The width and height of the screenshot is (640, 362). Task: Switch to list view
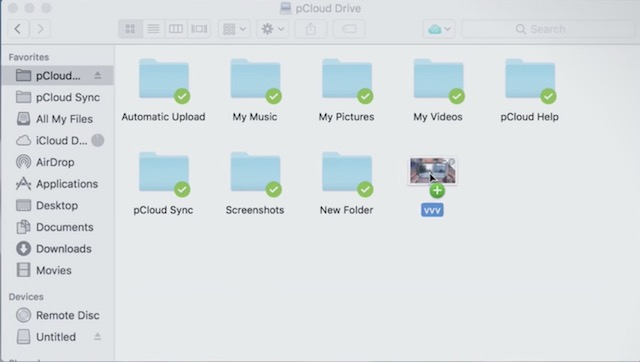pyautogui.click(x=153, y=29)
